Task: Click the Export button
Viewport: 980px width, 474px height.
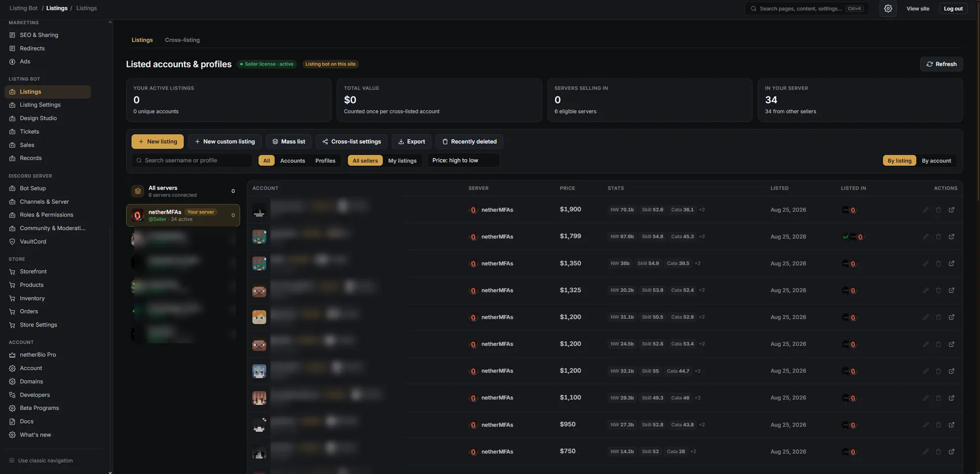Action: [x=411, y=142]
